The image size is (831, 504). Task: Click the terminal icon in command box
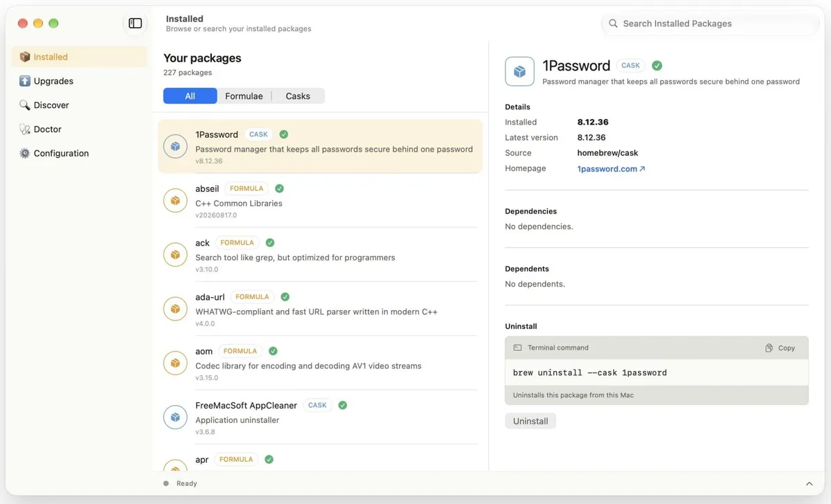coord(517,348)
